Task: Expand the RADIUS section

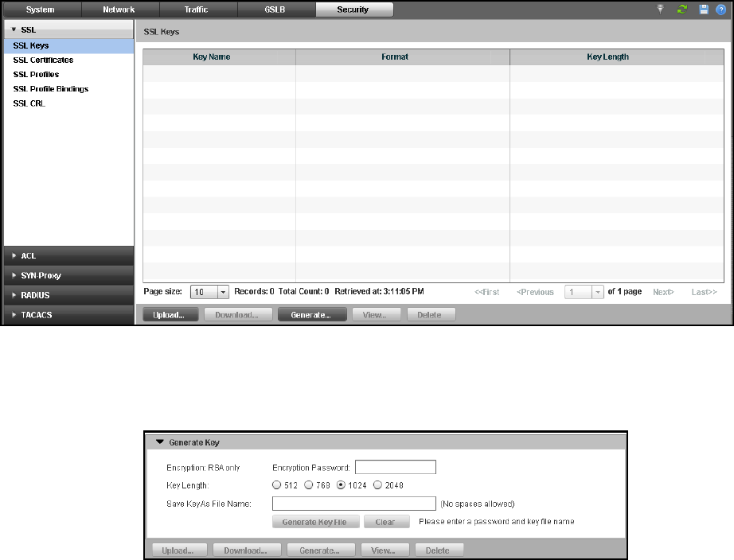Action: coord(68,295)
